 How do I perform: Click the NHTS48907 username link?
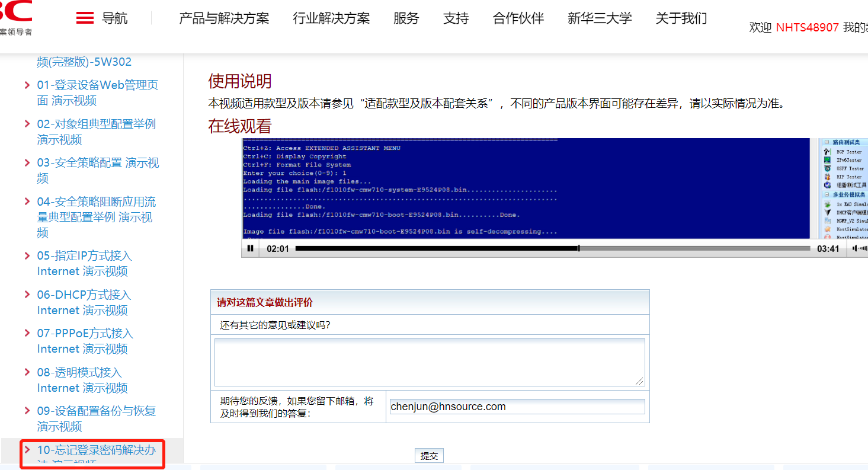coord(807,27)
